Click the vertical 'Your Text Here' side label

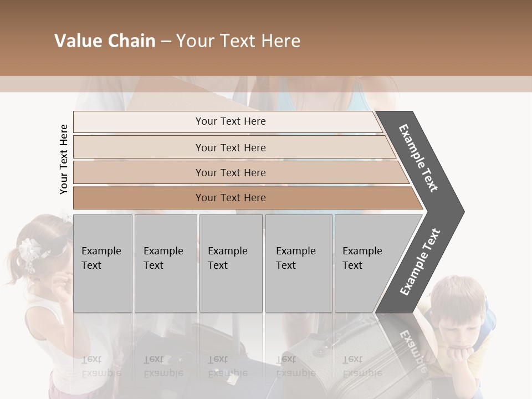[x=64, y=159]
